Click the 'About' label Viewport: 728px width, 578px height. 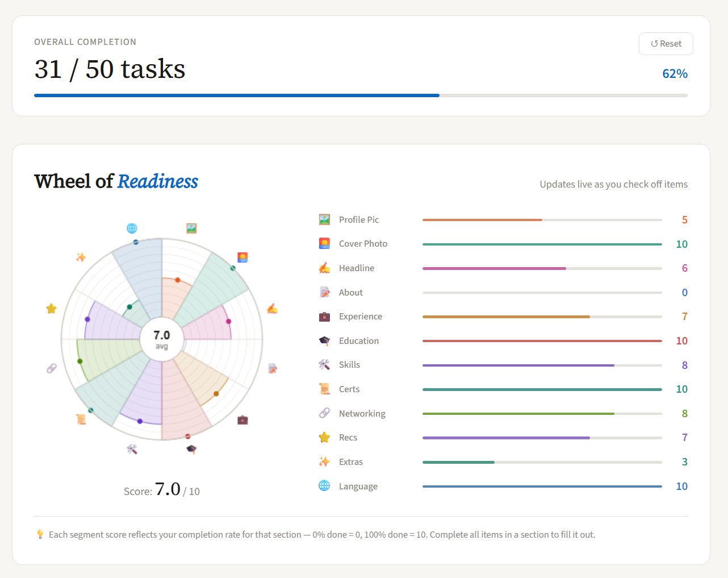coord(351,293)
